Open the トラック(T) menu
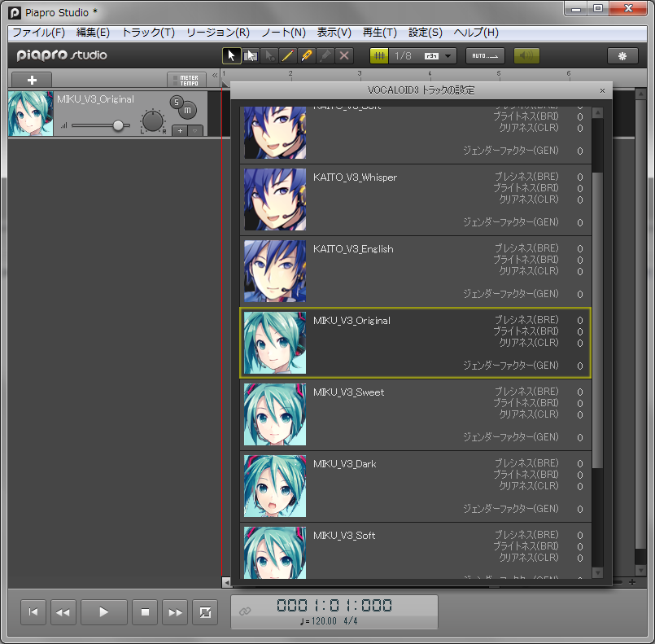This screenshot has height=644, width=655. pyautogui.click(x=148, y=33)
